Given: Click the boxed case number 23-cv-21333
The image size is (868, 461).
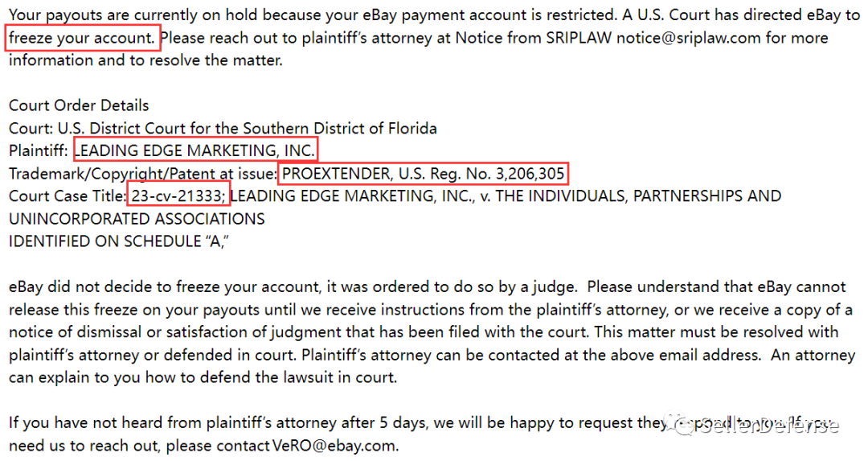Looking at the screenshot, I should point(178,196).
